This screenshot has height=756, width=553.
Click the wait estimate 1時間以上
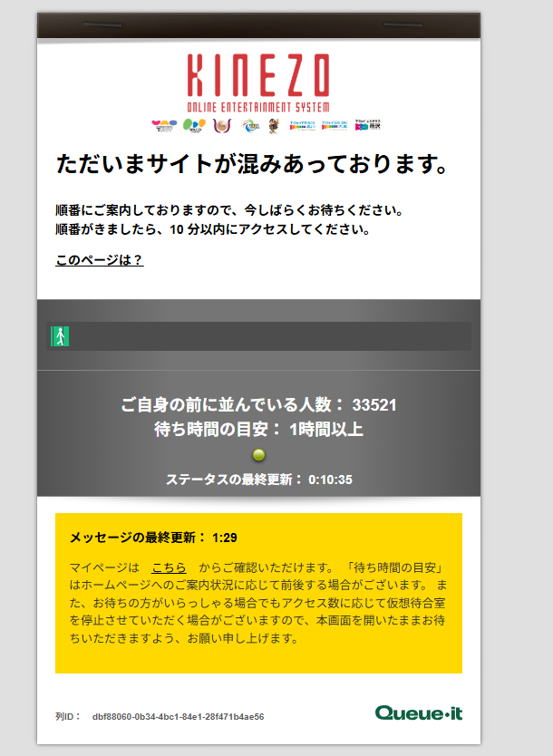326,429
